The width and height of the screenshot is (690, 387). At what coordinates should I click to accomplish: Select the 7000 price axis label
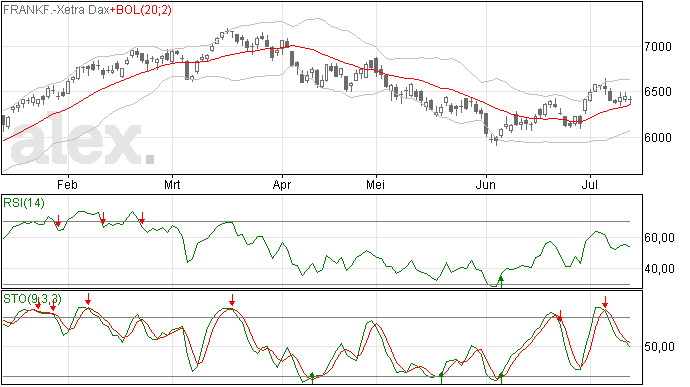[x=658, y=46]
